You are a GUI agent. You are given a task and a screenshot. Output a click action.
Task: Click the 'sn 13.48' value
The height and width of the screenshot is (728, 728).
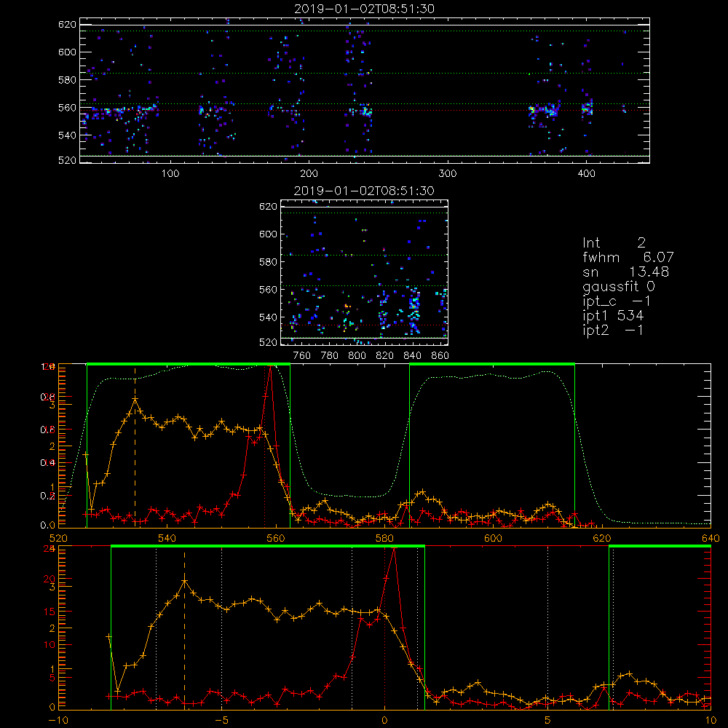click(625, 272)
